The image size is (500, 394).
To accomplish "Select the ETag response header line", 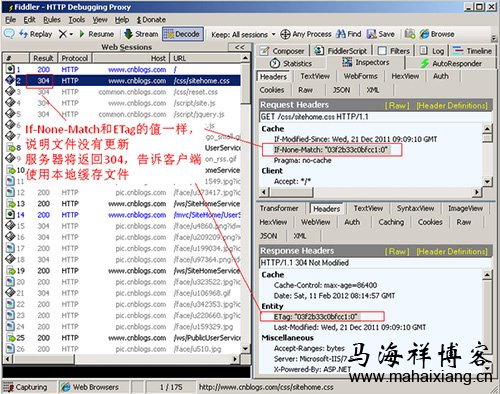I will pos(316,317).
